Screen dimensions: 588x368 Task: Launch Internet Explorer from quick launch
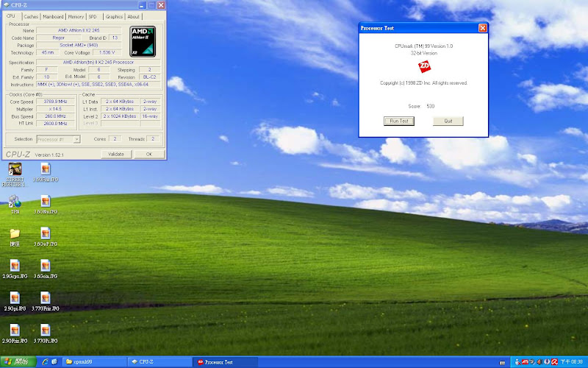[x=45, y=362]
